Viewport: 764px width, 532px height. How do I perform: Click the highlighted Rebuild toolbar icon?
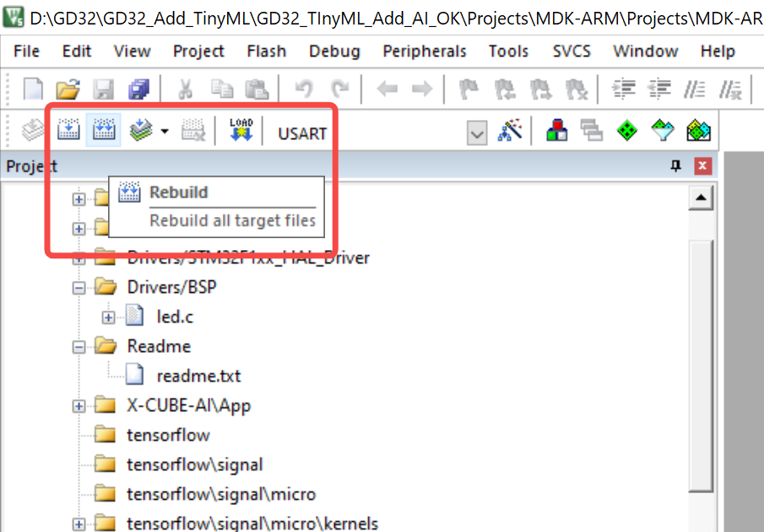(x=104, y=129)
